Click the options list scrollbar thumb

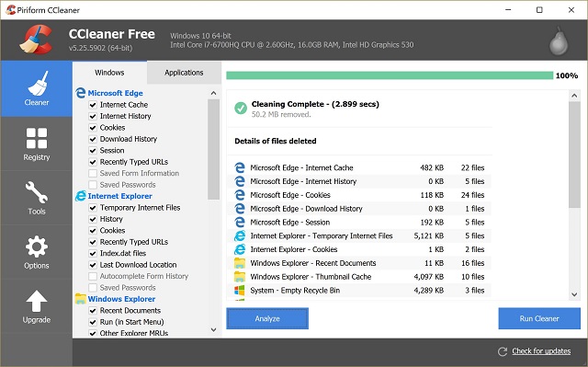pyautogui.click(x=213, y=149)
